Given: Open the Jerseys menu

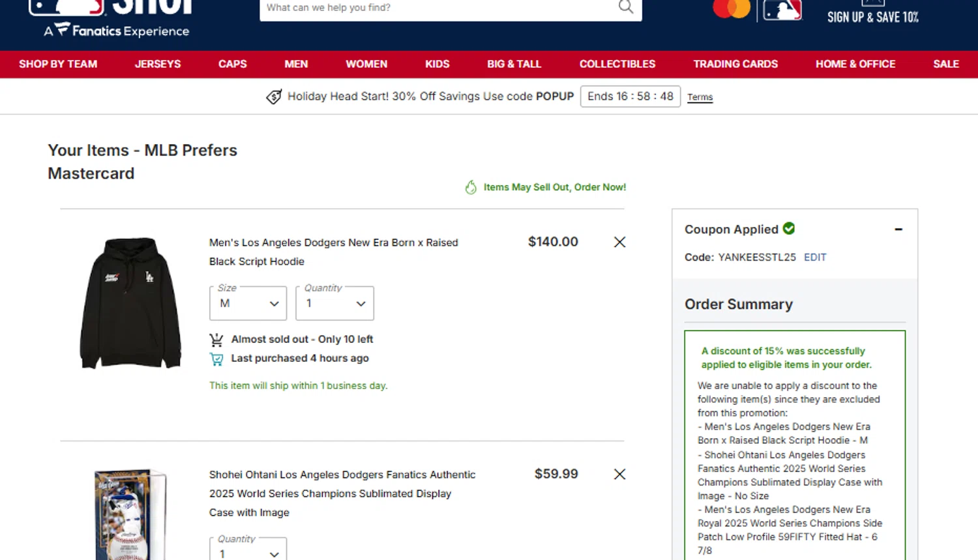Looking at the screenshot, I should click(158, 64).
